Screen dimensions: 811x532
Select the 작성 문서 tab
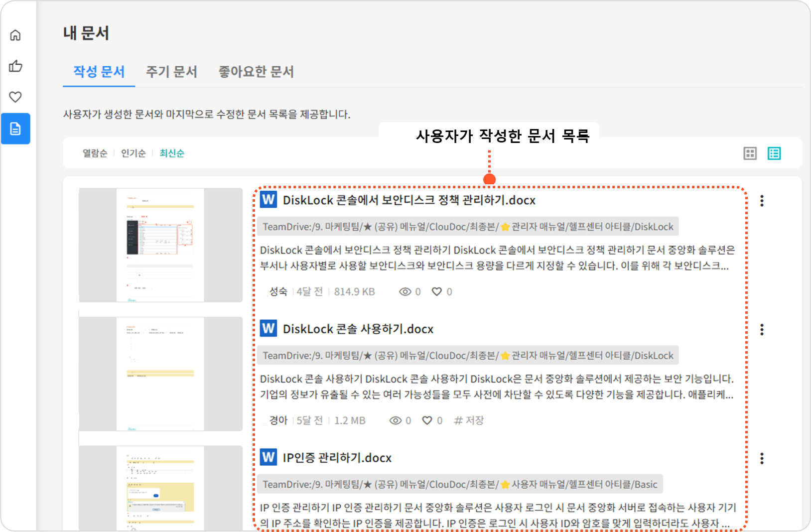[x=99, y=72]
